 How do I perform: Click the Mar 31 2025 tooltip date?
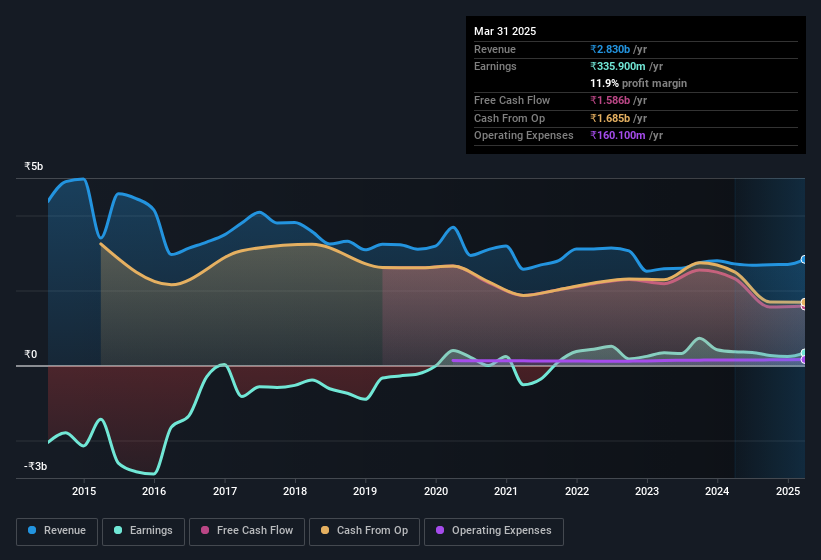tap(505, 31)
